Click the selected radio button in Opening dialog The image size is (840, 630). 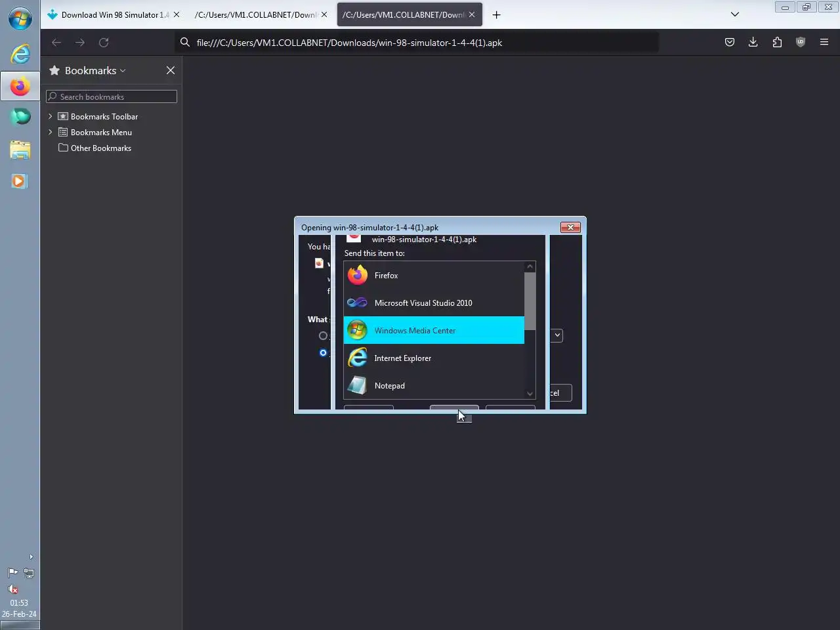(323, 353)
